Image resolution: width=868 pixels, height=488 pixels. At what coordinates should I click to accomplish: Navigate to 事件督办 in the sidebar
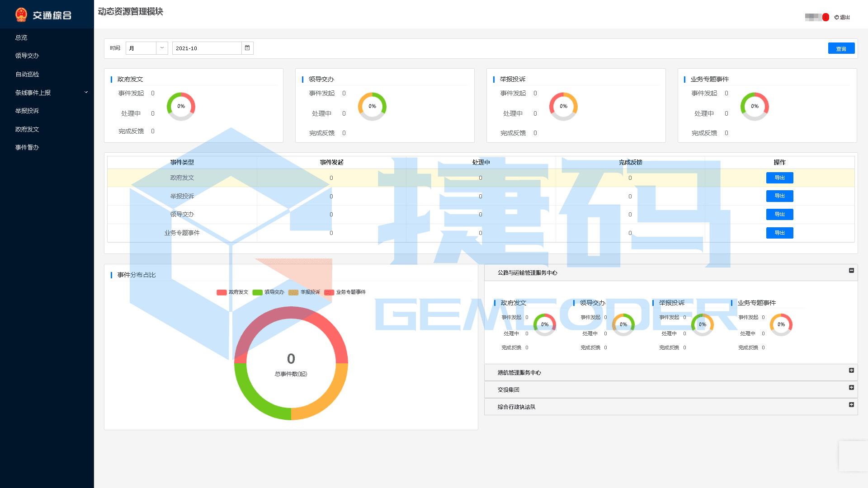point(26,147)
